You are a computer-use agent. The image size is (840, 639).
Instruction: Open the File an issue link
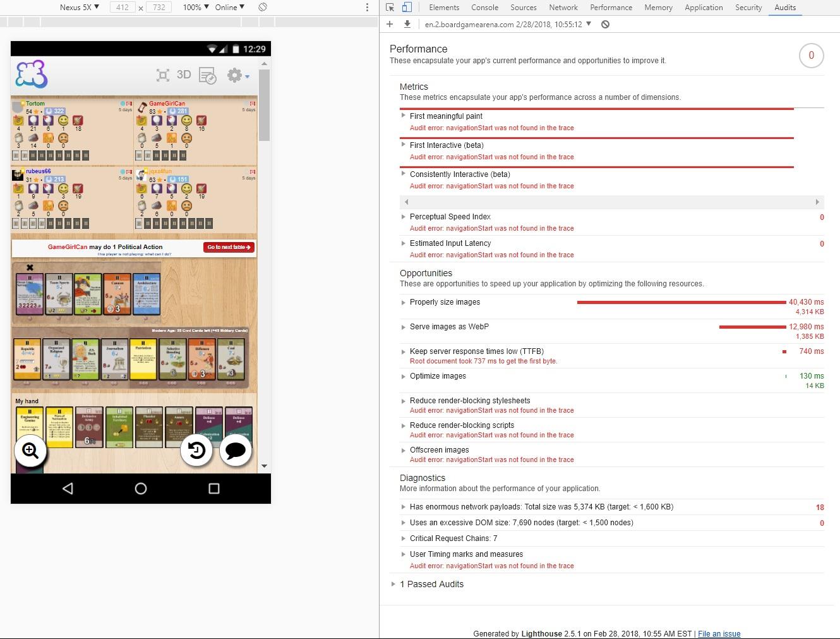719,634
